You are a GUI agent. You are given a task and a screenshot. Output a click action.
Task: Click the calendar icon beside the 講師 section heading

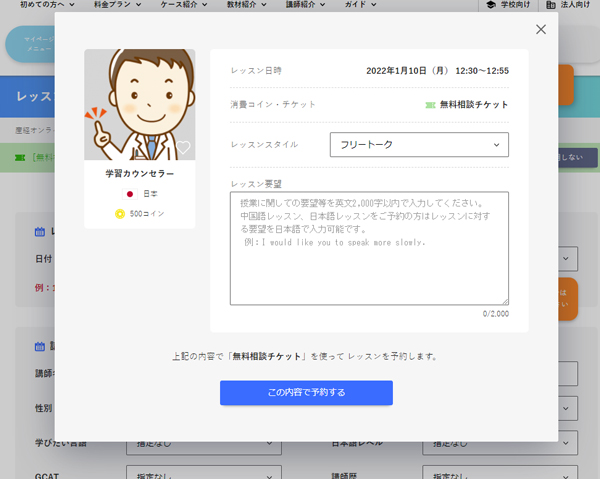point(40,346)
